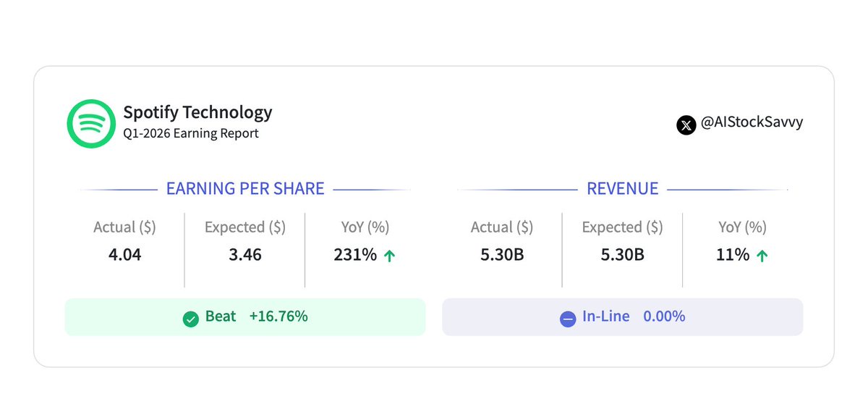Click the 0.00% in-line percentage text
868x399 pixels.
664,316
